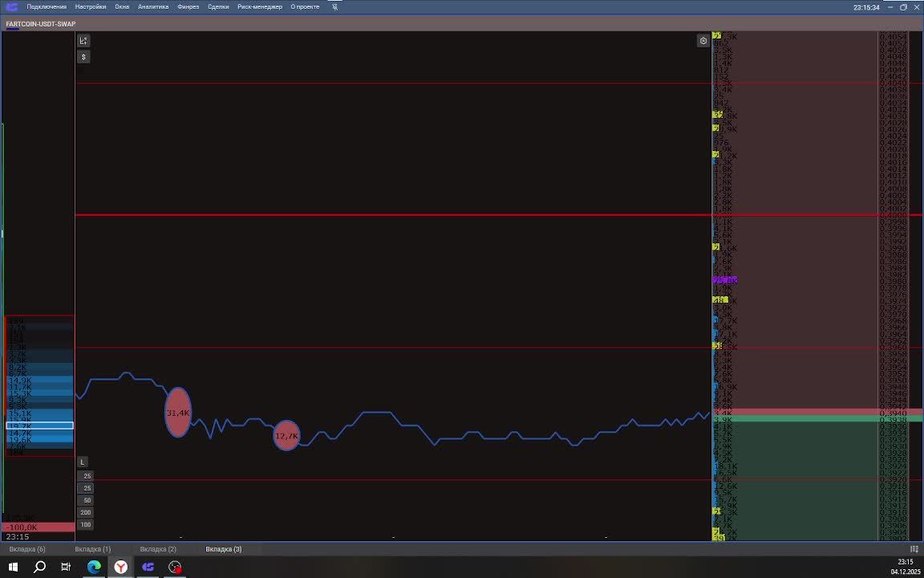Open the gear settings icon on chart
The width and height of the screenshot is (924, 578).
point(703,41)
